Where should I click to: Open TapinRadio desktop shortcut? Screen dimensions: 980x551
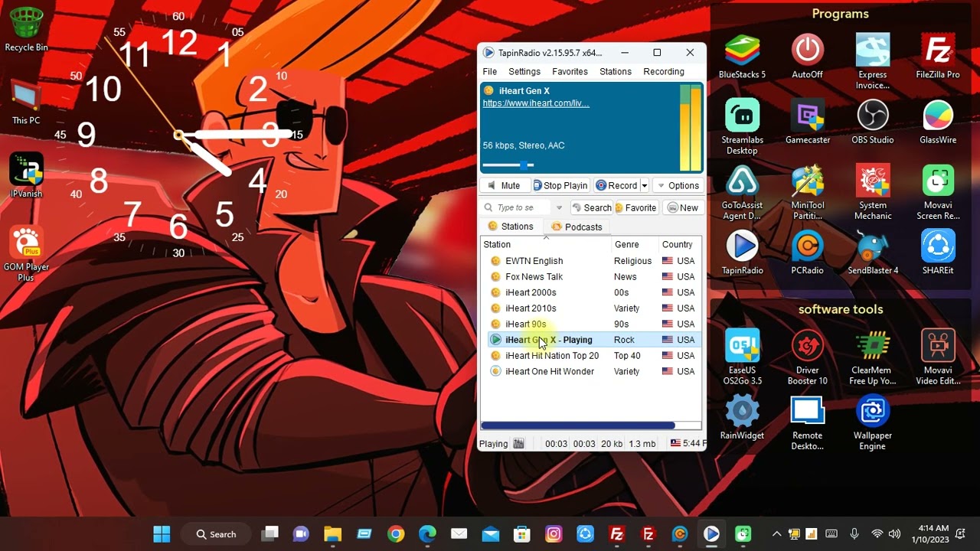pos(742,253)
